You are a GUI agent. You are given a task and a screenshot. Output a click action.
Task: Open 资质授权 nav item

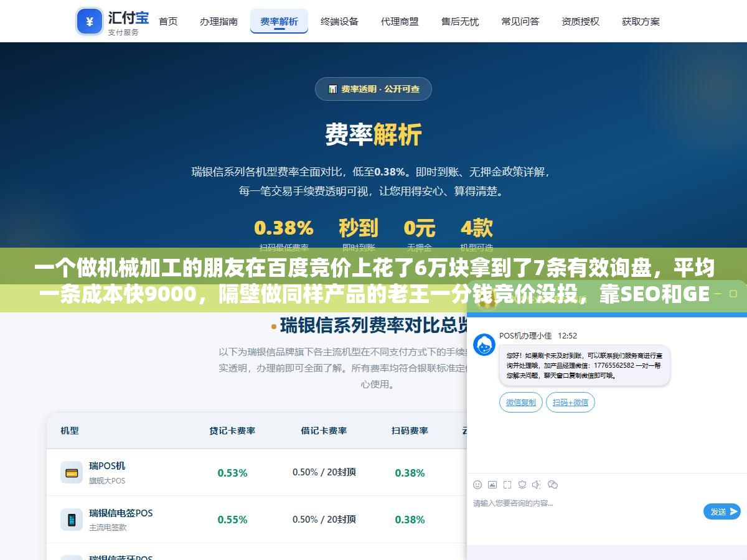pos(580,21)
